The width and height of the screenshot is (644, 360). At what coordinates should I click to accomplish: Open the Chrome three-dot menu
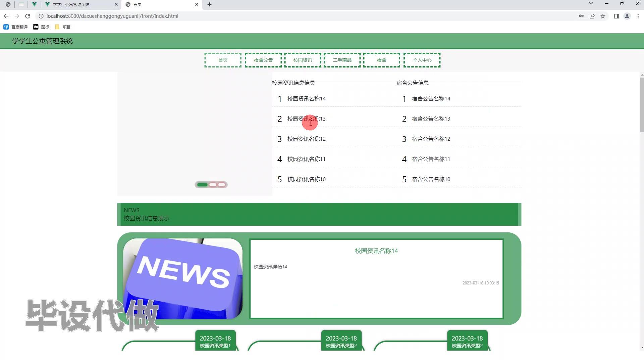638,16
